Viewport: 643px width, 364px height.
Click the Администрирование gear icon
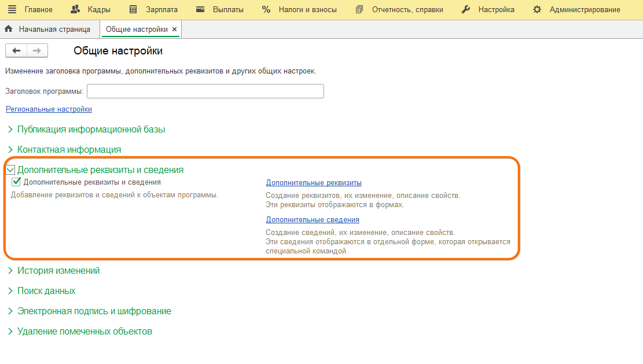[537, 9]
